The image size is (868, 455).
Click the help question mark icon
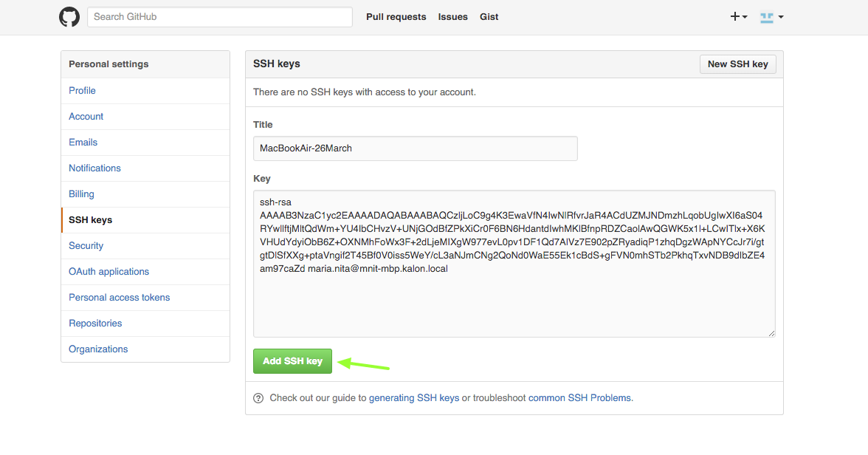point(258,398)
